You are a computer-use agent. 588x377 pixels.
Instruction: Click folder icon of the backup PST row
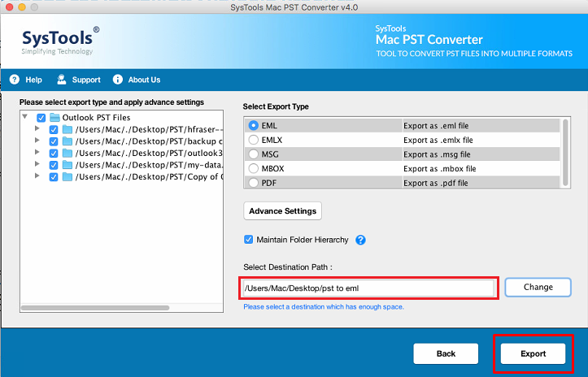(x=68, y=141)
